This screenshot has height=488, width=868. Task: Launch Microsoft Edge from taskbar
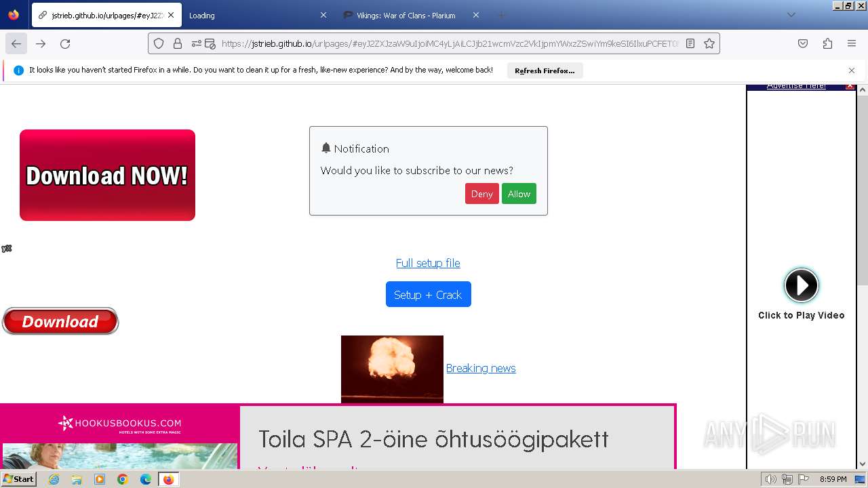tap(146, 479)
